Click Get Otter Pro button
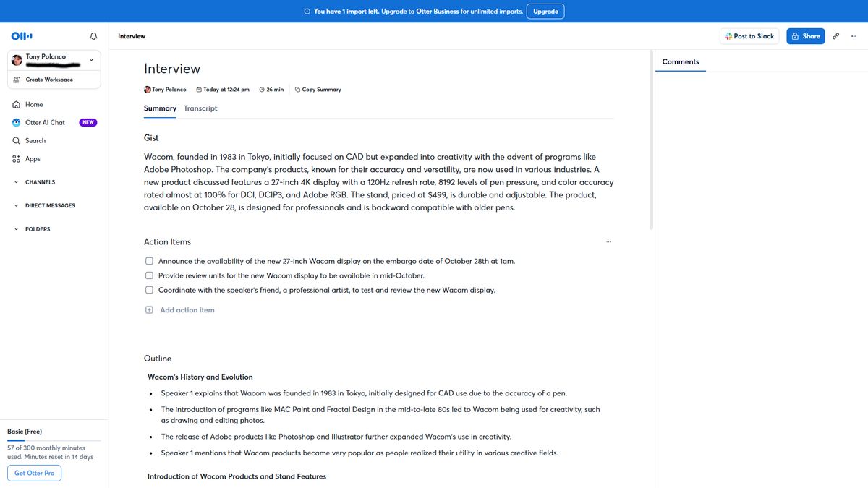Image resolution: width=868 pixels, height=488 pixels. point(35,474)
